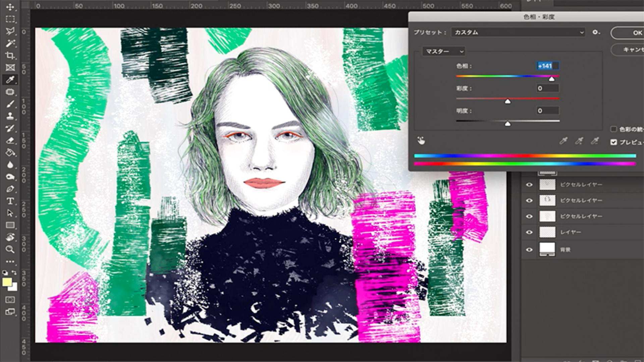Hide the 背景 layer
This screenshot has height=362, width=644.
click(529, 250)
